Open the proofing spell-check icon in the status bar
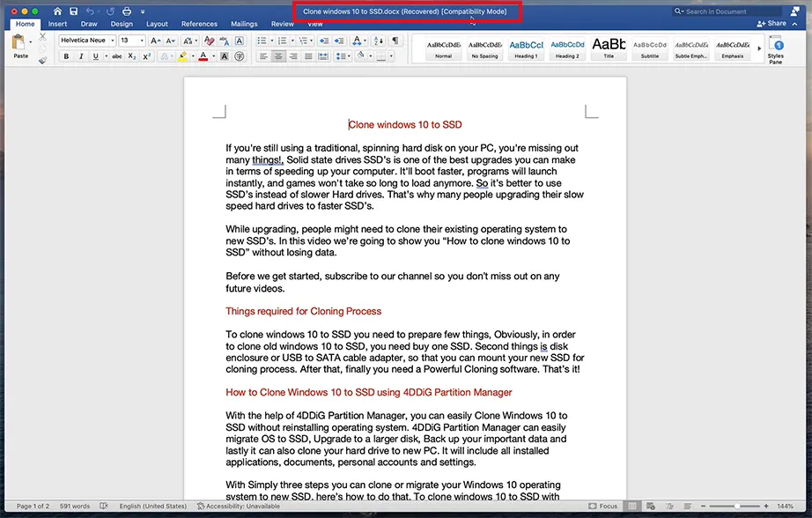The image size is (812, 518). pos(104,506)
